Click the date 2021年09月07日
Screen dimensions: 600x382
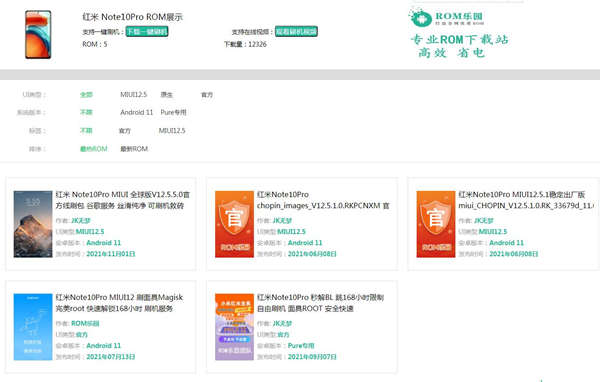(312, 357)
